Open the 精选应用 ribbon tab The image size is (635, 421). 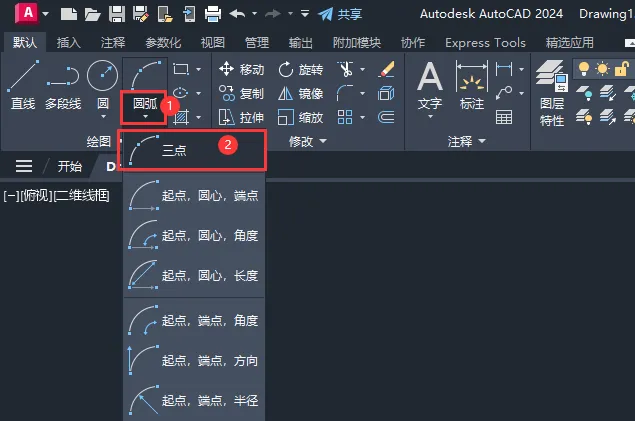pyautogui.click(x=569, y=42)
